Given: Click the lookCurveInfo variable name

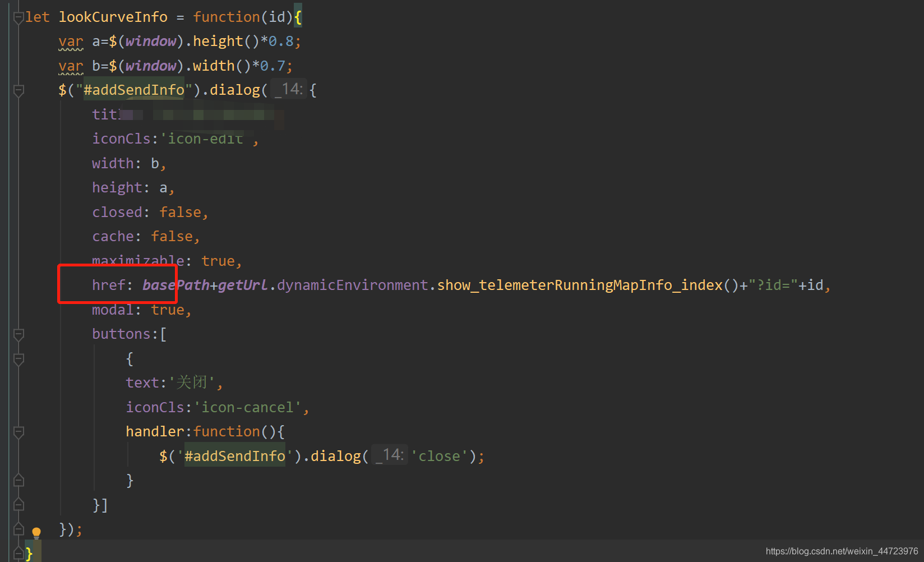Looking at the screenshot, I should (113, 17).
